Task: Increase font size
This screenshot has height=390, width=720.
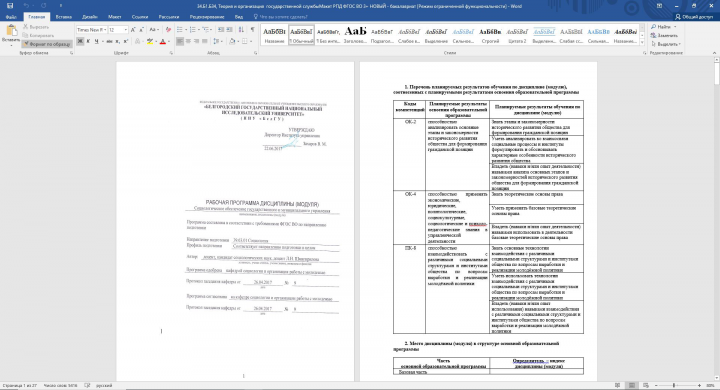Action: coord(133,29)
